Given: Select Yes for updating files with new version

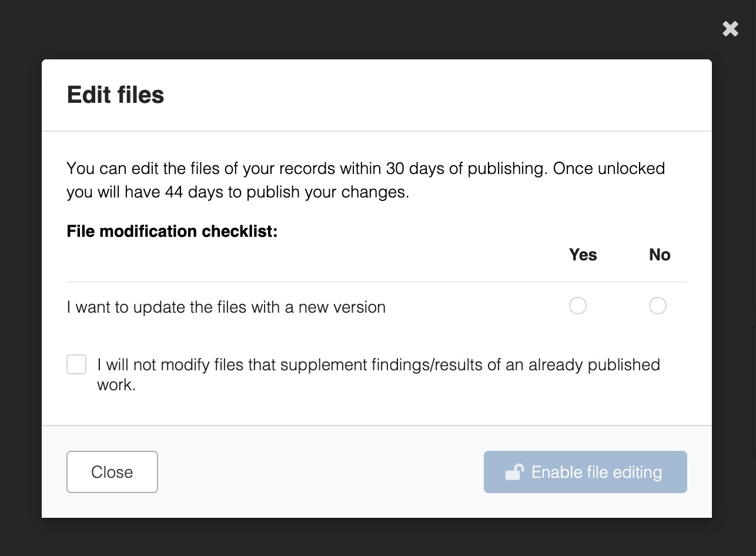Looking at the screenshot, I should pos(578,306).
